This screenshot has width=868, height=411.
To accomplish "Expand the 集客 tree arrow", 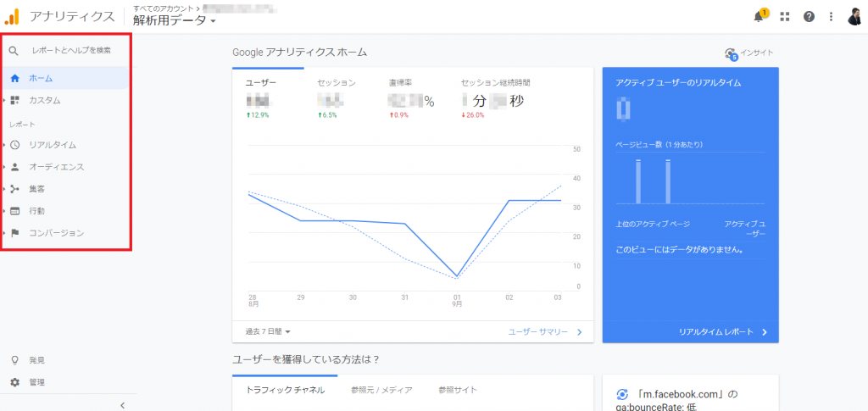I will [x=4, y=189].
